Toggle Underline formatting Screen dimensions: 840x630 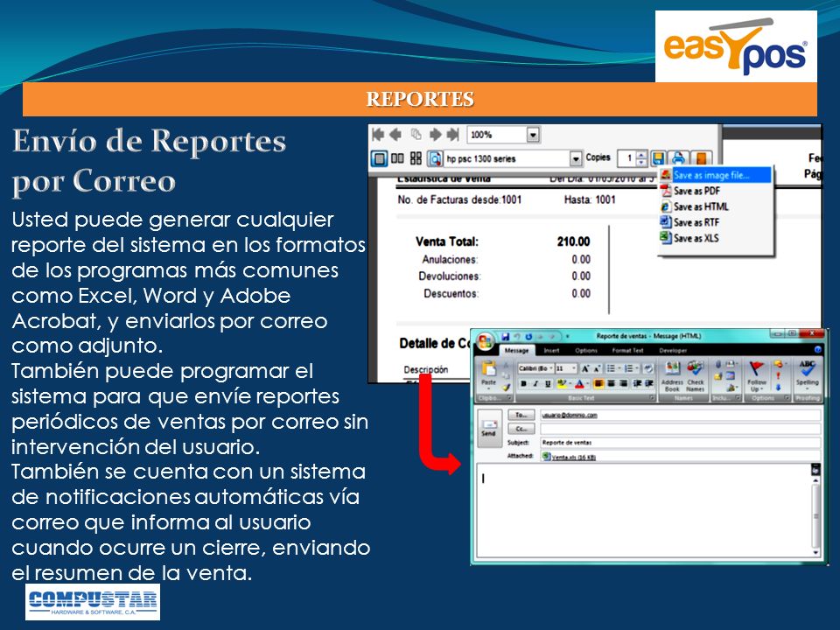(x=548, y=384)
